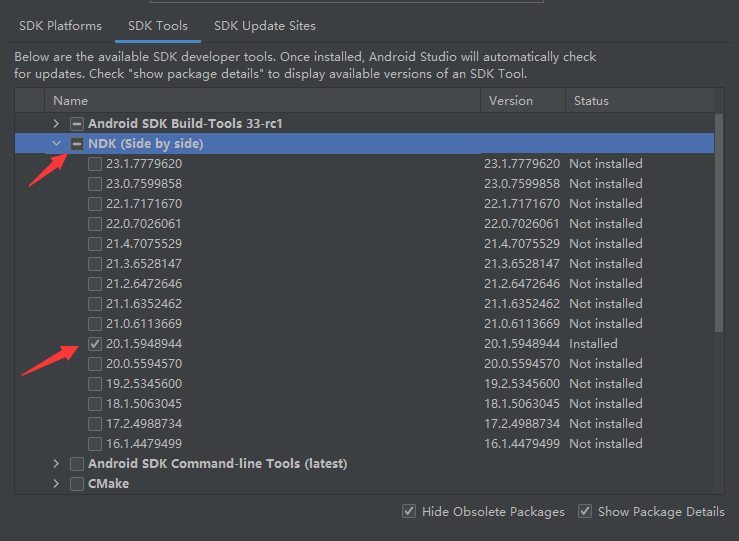Toggle Android SDK Build-Tools 33-rc1 group checkbox
739x541 pixels.
[x=77, y=124]
